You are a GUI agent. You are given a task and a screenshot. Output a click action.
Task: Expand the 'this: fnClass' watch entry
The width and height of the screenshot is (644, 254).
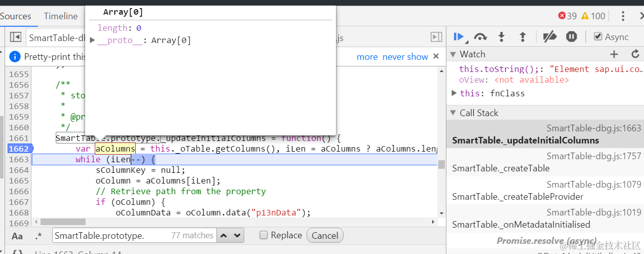coord(454,93)
